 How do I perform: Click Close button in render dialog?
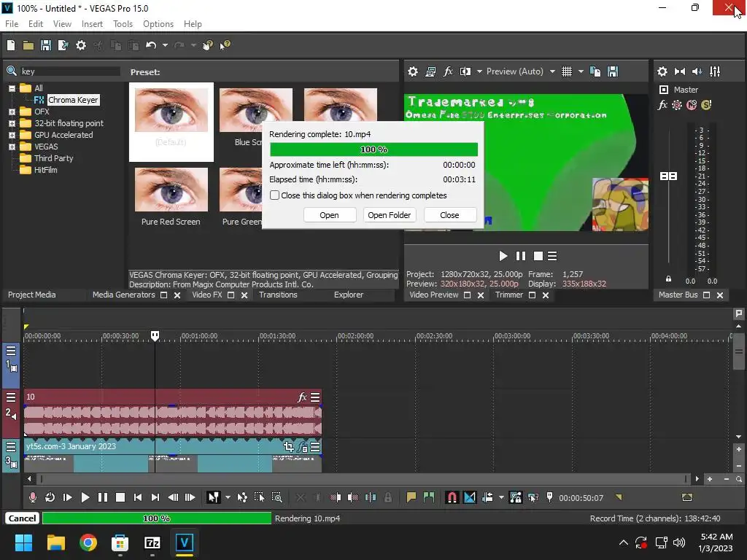[449, 215]
